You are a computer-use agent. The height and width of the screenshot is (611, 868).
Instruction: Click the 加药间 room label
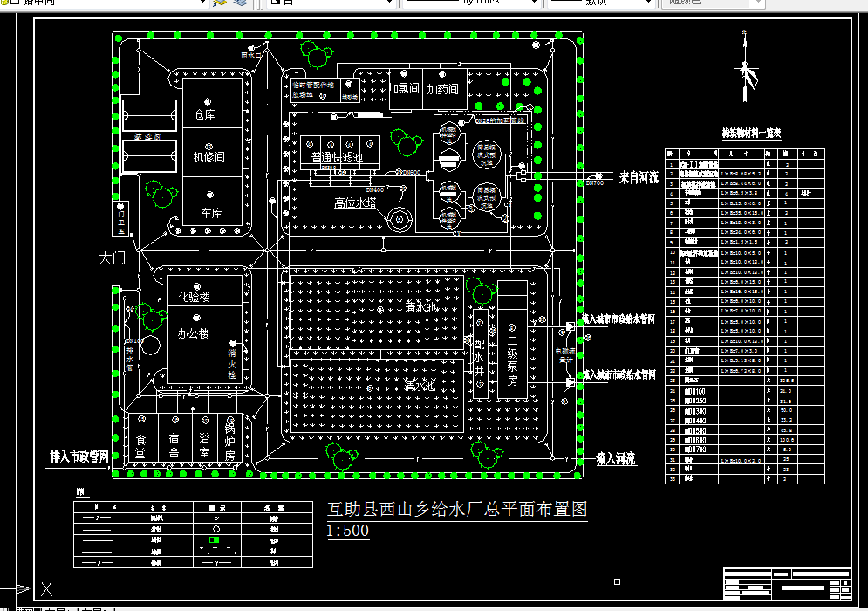click(x=442, y=89)
